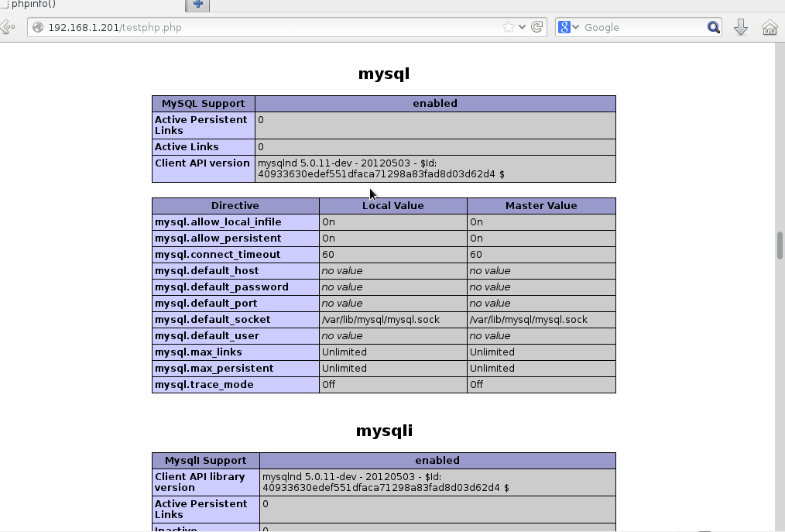
Task: Click Local "no value" for mysql.default_port
Action: coord(393,304)
